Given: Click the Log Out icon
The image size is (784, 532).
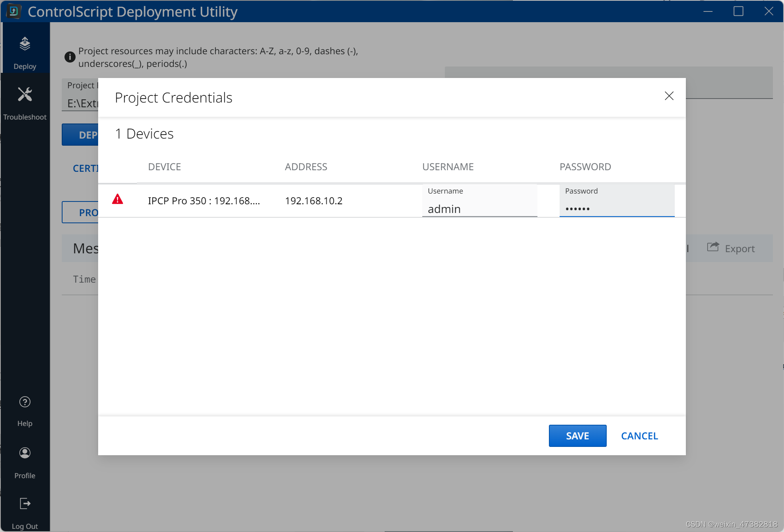Looking at the screenshot, I should point(25,504).
